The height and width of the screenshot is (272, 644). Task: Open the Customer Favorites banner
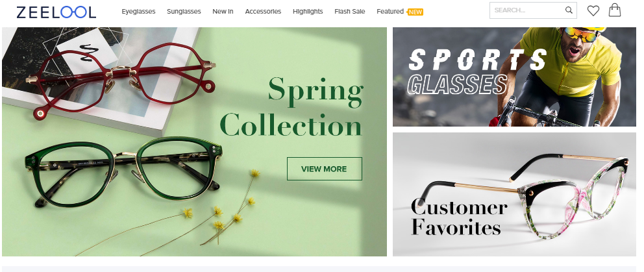pos(514,194)
